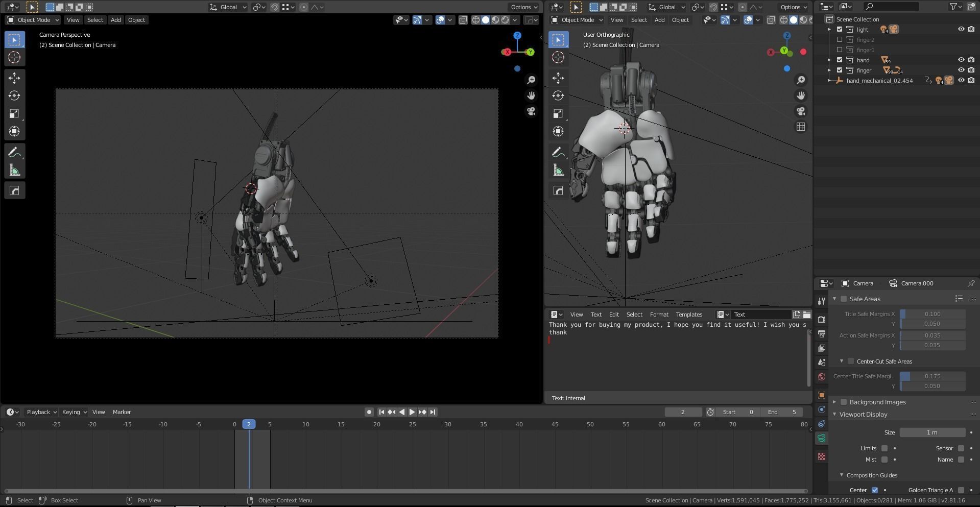The height and width of the screenshot is (507, 980).
Task: Open World properties tab
Action: [x=821, y=377]
